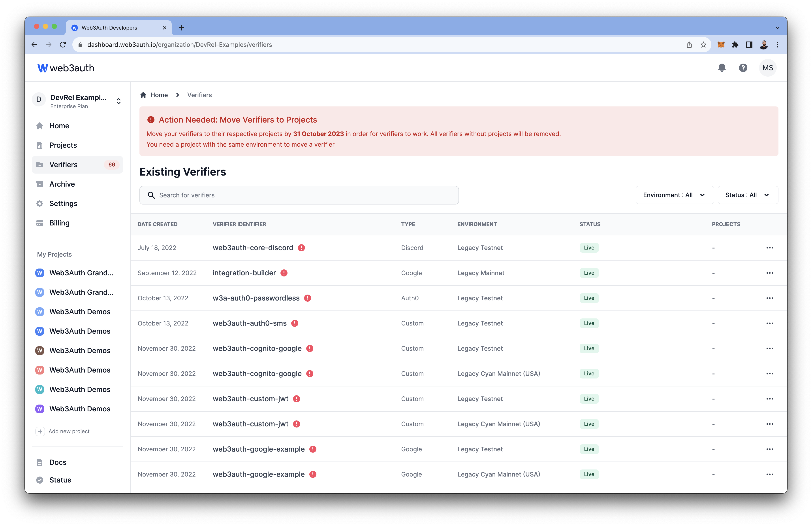812x526 pixels.
Task: Go back to the previous page
Action: point(34,45)
